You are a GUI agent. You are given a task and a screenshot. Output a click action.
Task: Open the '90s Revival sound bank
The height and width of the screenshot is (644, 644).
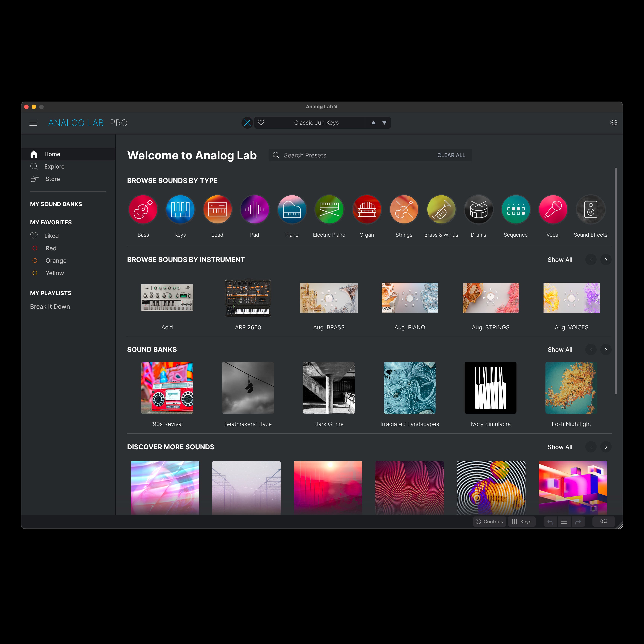167,388
